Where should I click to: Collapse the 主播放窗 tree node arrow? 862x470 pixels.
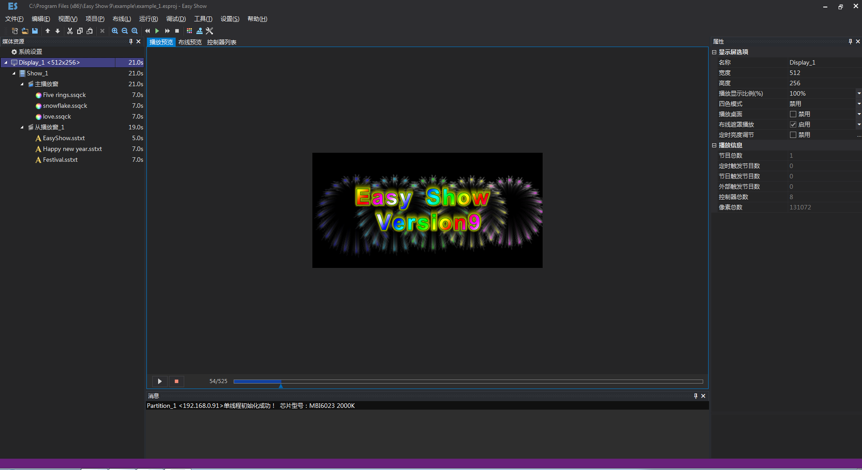(23, 84)
